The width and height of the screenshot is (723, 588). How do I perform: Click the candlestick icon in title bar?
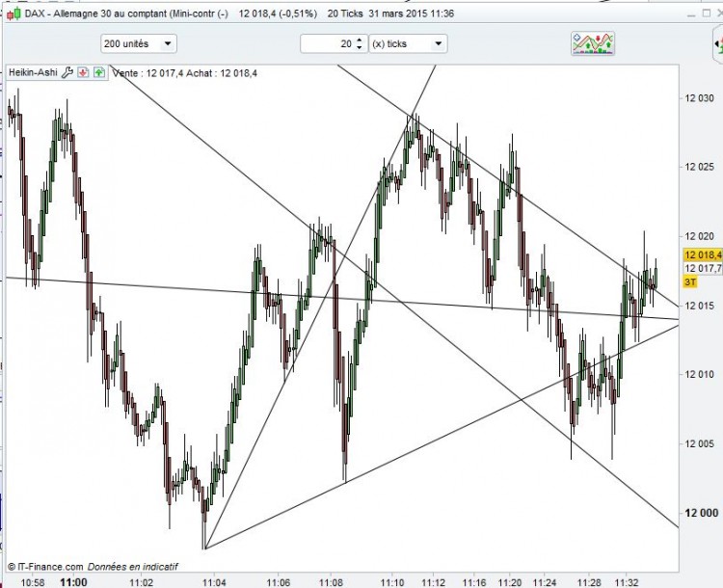coord(13,13)
